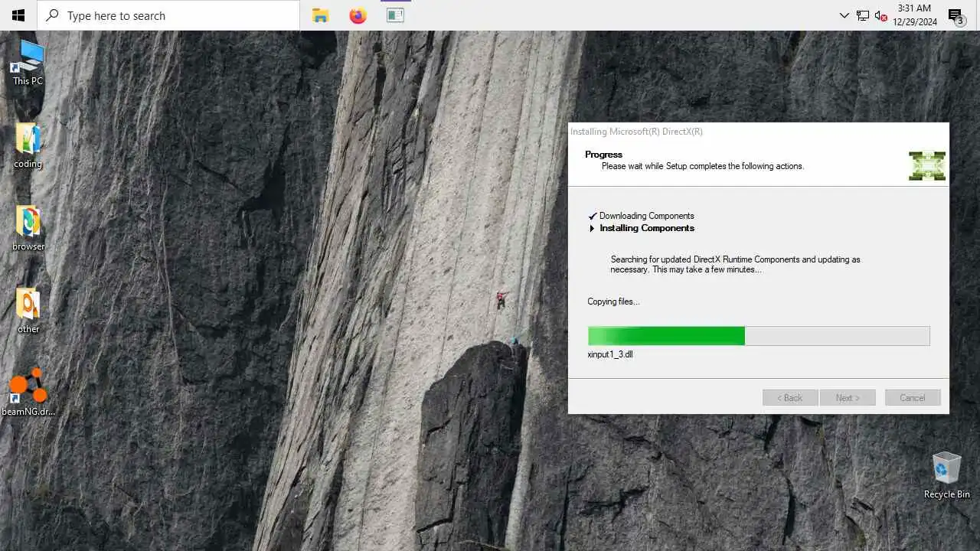Image resolution: width=980 pixels, height=551 pixels.
Task: Click the Downloading Components text
Action: pyautogui.click(x=647, y=216)
